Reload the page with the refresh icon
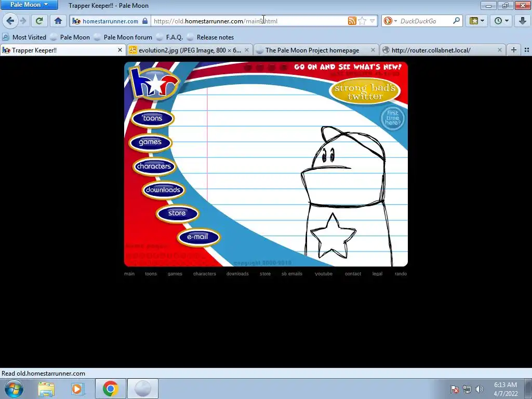Screen dimensions: 532x399 tap(39, 21)
